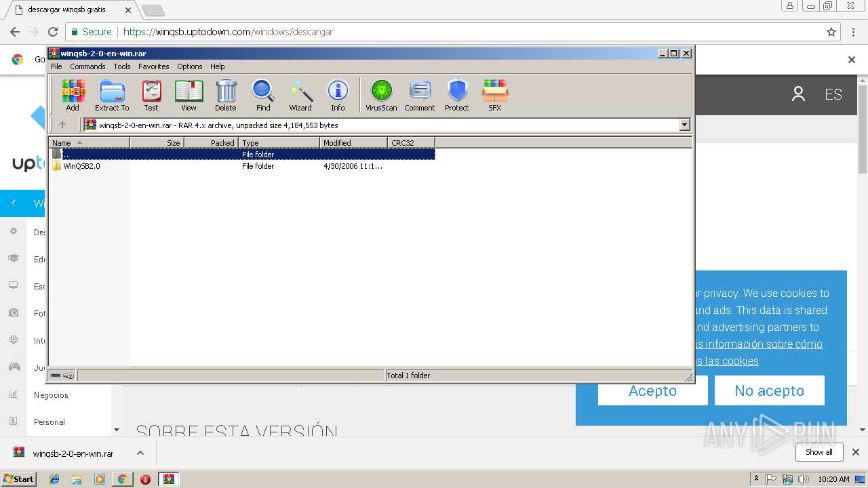The image size is (868, 488).
Task: Open the Find magnifier tool
Action: [x=263, y=95]
